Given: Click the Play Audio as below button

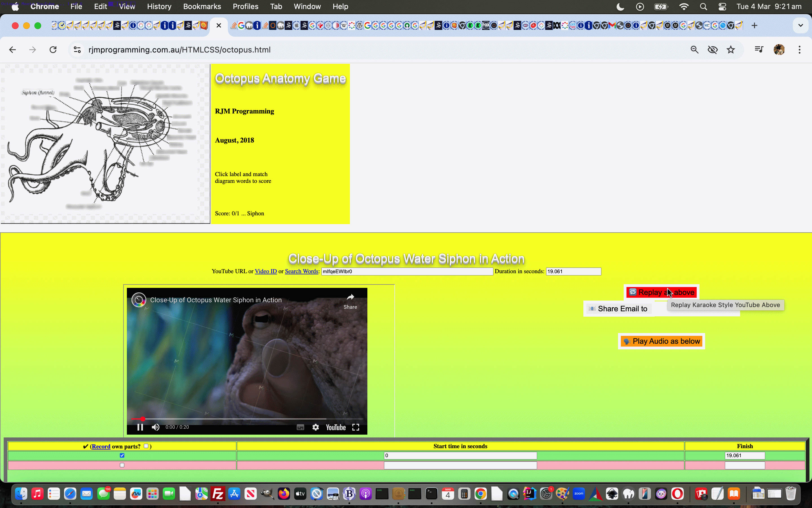Looking at the screenshot, I should click(661, 341).
